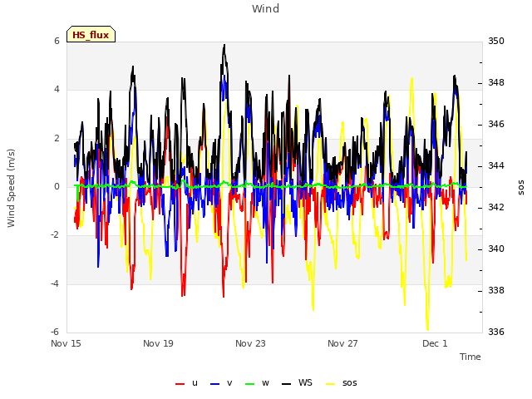532x399 pixels.
Task: Click the 340 value on the sos axis
Action: [x=496, y=249]
